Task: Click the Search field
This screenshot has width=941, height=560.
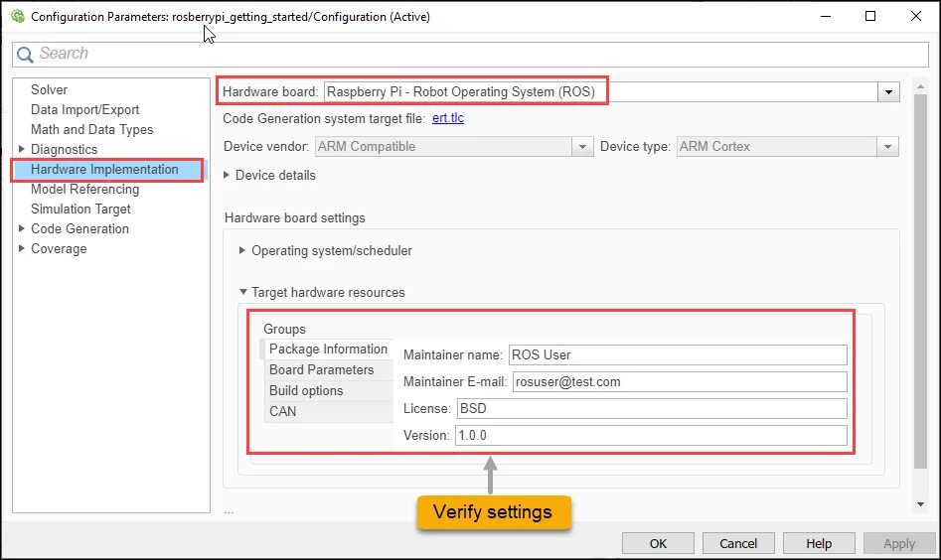Action: [470, 54]
